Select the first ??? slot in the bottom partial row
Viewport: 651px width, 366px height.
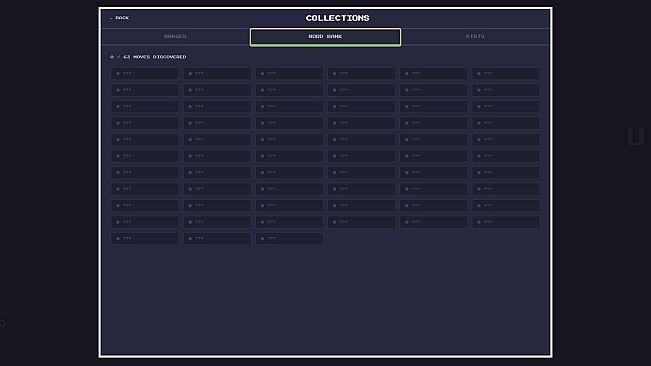145,239
